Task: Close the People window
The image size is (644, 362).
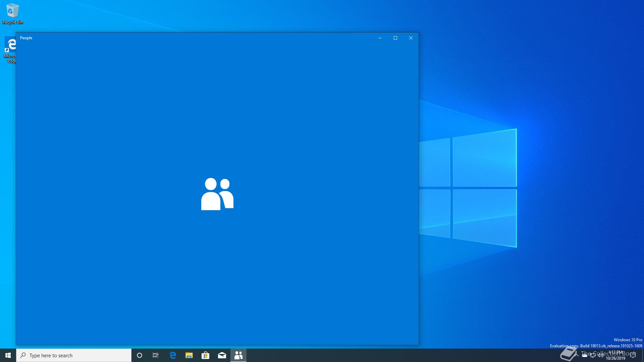Action: click(411, 38)
